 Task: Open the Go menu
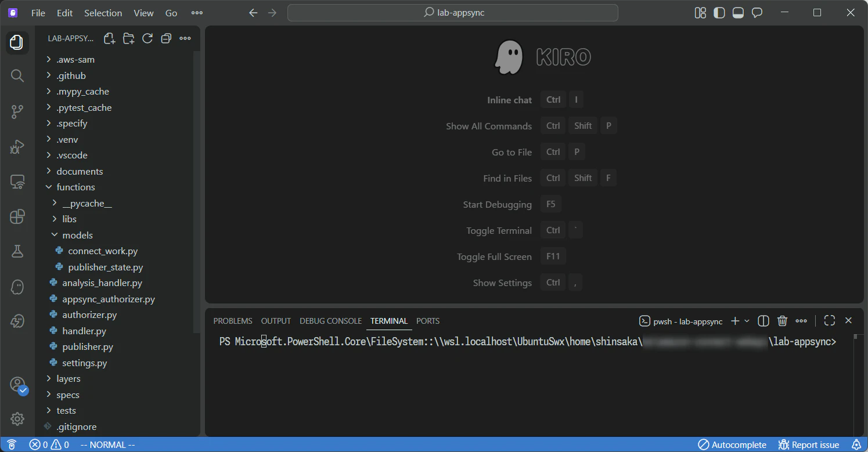click(x=171, y=13)
